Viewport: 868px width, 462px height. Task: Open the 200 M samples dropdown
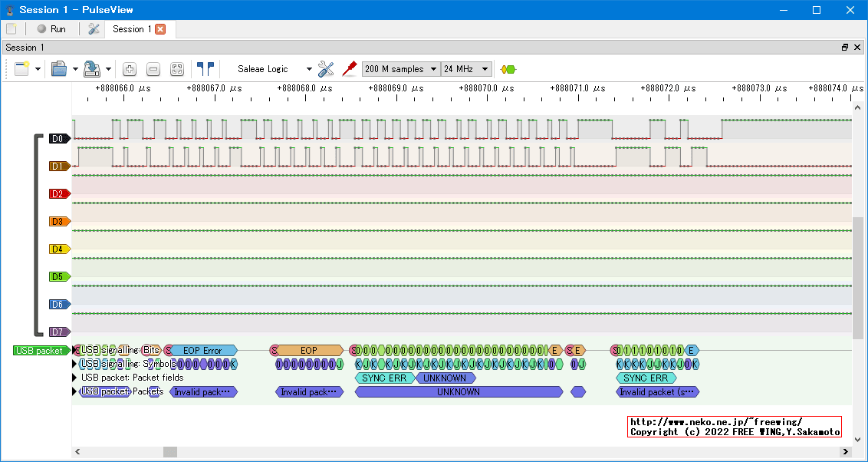(x=400, y=69)
